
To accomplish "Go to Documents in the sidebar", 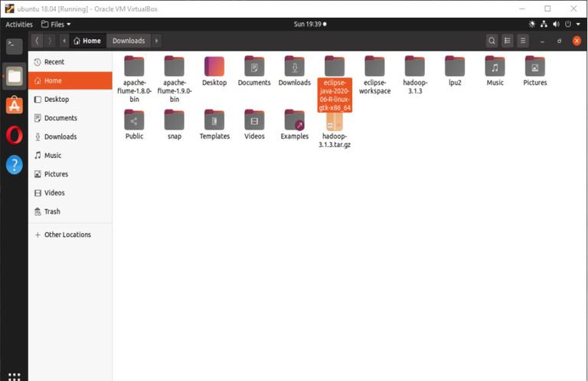I will [x=70, y=118].
